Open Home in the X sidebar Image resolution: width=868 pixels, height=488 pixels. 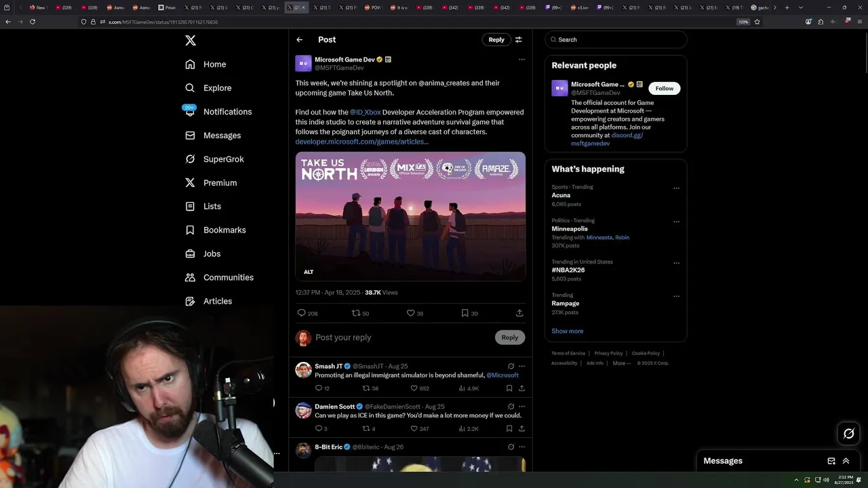[x=205, y=64]
